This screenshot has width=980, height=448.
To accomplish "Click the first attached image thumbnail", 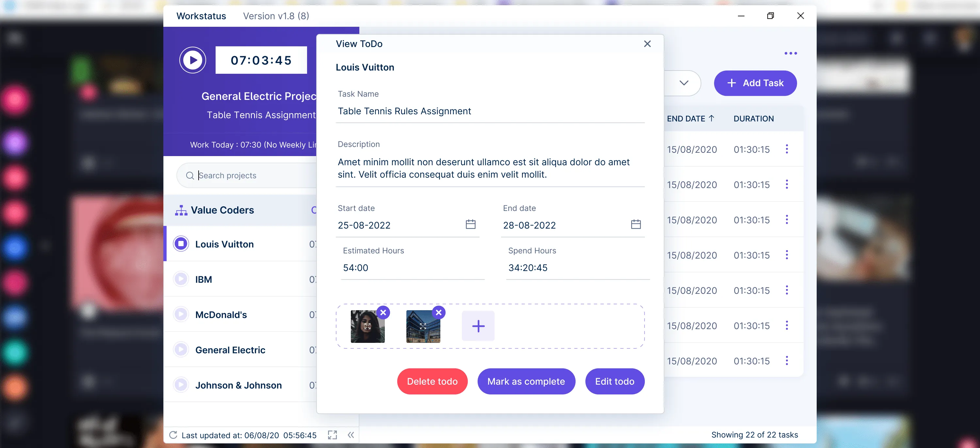I will tap(367, 326).
